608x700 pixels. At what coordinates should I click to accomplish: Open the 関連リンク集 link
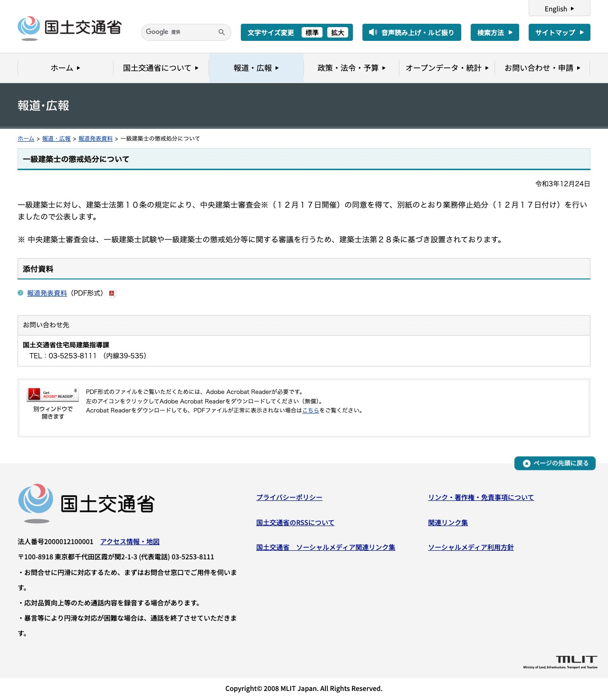coord(448,523)
